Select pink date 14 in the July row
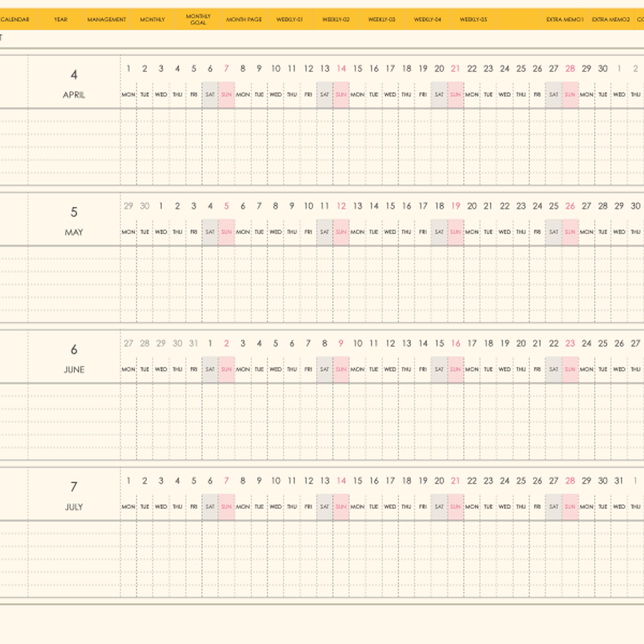This screenshot has width=644, height=644. pyautogui.click(x=342, y=480)
